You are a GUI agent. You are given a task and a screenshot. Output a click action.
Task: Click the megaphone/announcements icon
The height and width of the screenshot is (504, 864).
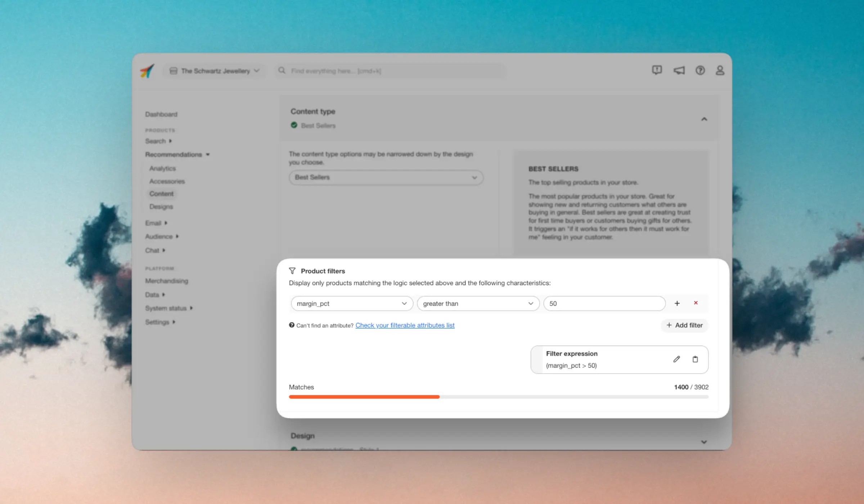point(679,71)
